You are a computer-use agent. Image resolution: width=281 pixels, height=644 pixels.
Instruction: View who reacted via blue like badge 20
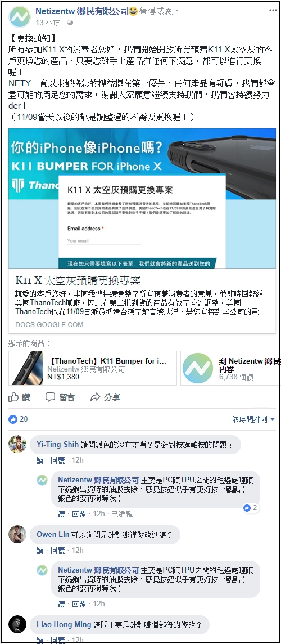click(x=18, y=419)
